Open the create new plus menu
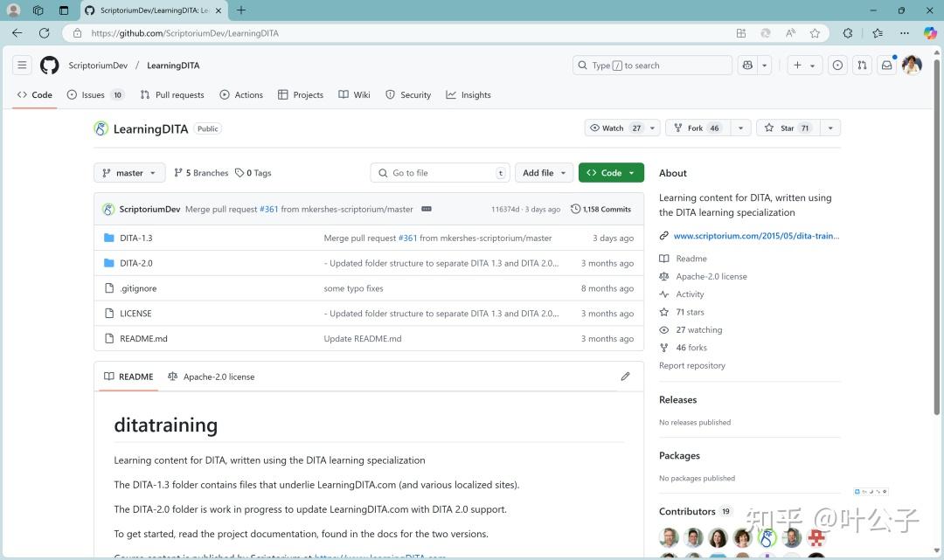Image resolution: width=944 pixels, height=560 pixels. click(804, 65)
